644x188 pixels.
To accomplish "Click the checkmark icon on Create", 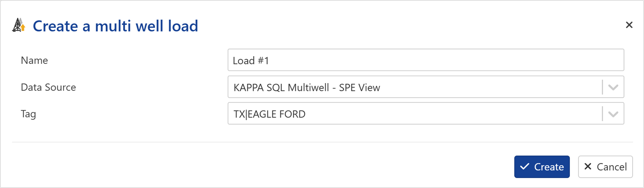I will click(524, 167).
